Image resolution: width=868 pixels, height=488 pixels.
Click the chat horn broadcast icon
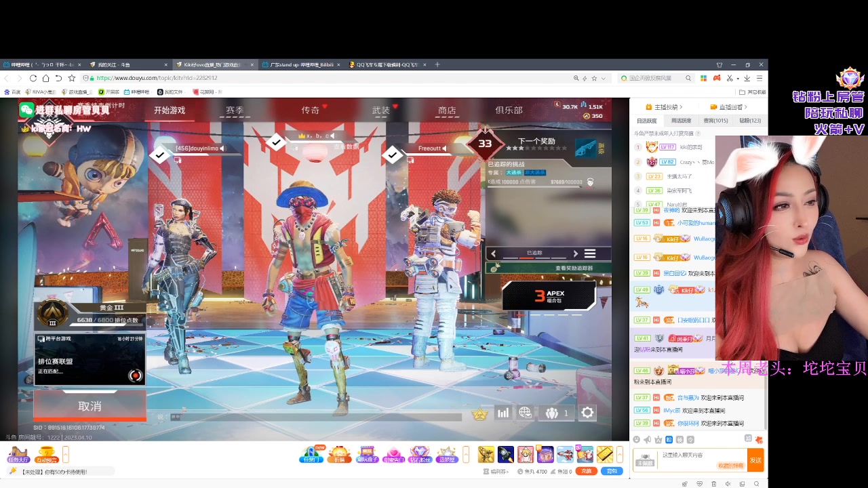(x=648, y=440)
